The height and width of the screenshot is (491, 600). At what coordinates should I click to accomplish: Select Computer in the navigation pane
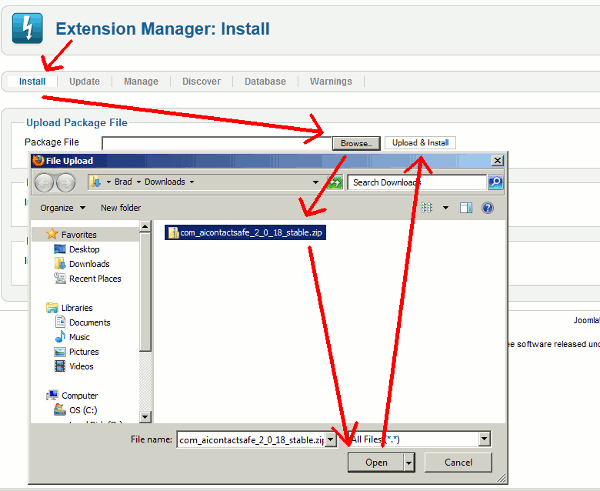(80, 396)
